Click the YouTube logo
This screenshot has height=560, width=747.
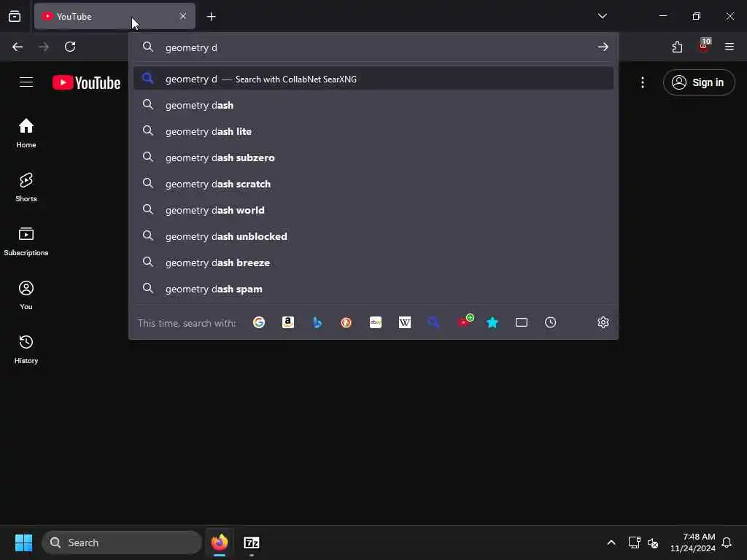click(x=86, y=83)
